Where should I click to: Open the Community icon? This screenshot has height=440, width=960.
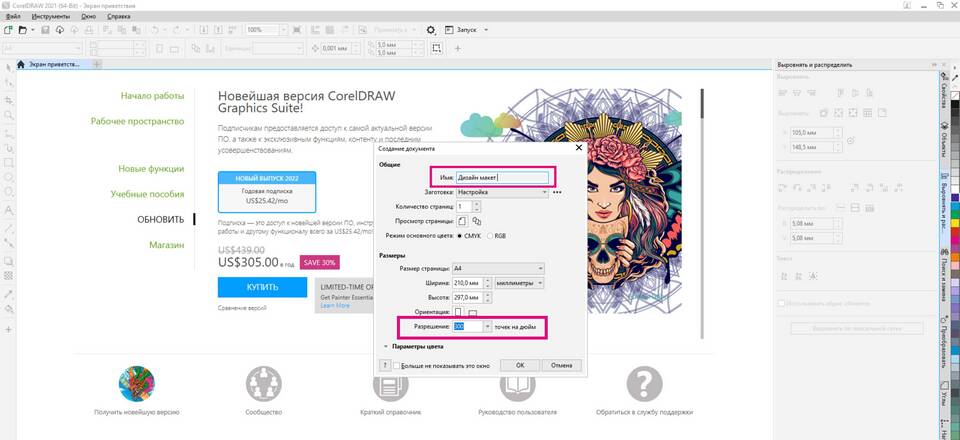point(263,384)
